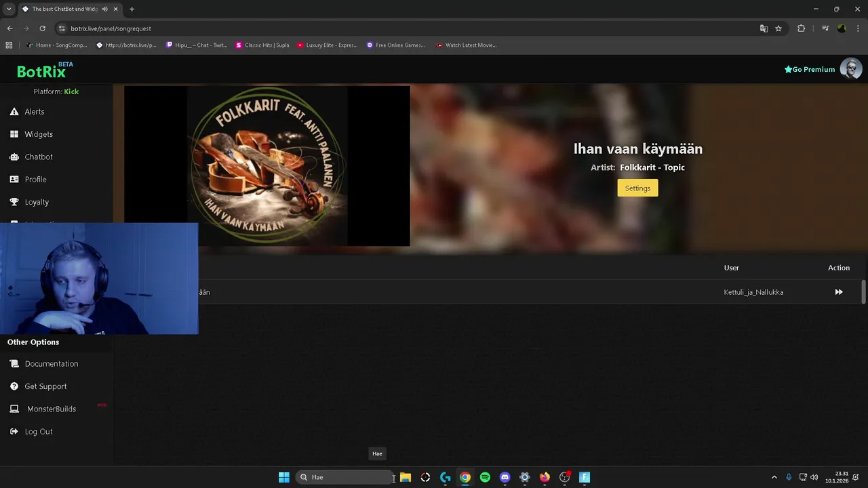Click the Get Support question-mark entry
The height and width of the screenshot is (488, 868).
pos(45,386)
